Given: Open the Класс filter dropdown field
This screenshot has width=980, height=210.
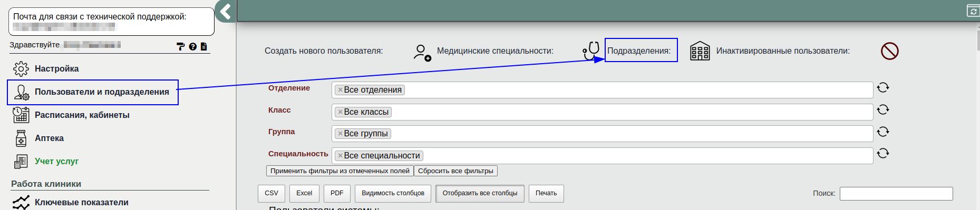Looking at the screenshot, I should tap(602, 112).
